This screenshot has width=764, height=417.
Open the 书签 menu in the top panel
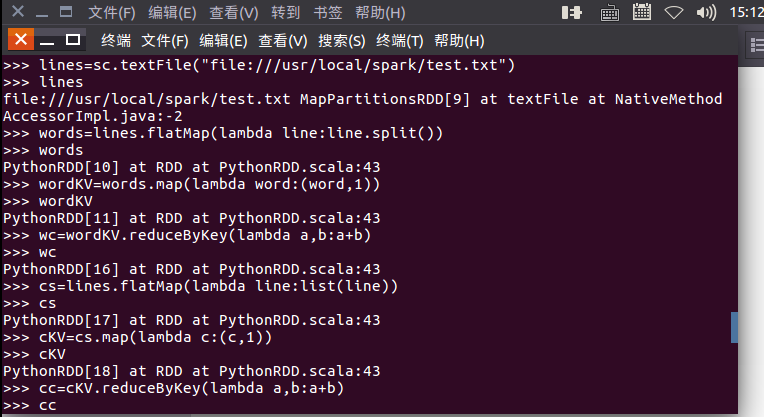tap(327, 13)
